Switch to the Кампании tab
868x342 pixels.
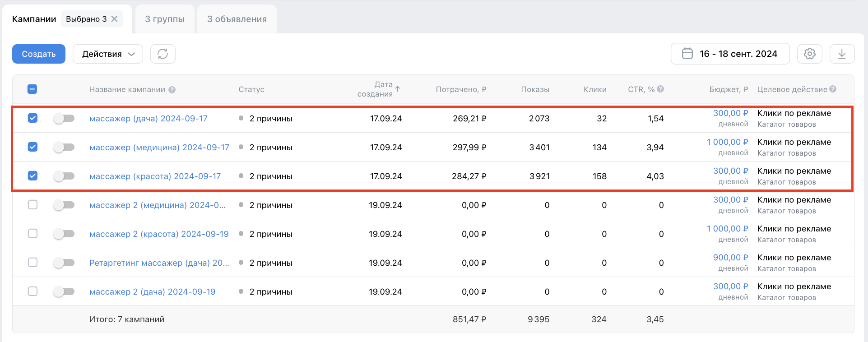point(34,19)
